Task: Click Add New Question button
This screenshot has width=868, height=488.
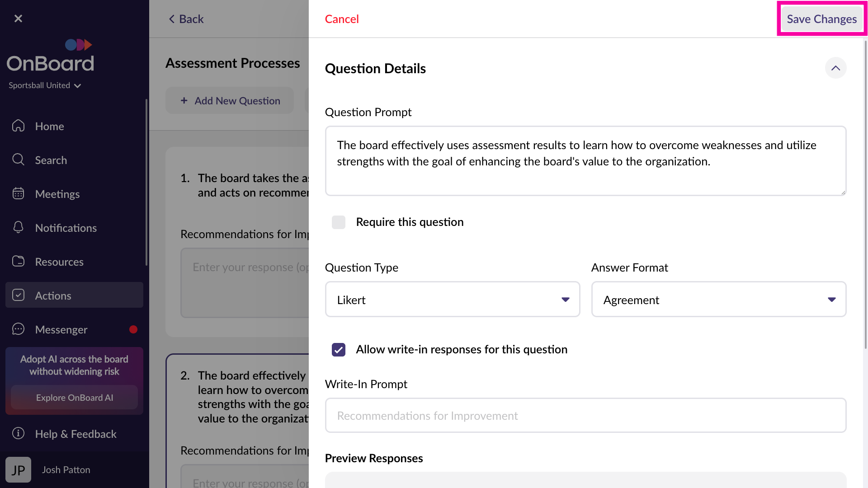Action: [x=230, y=100]
